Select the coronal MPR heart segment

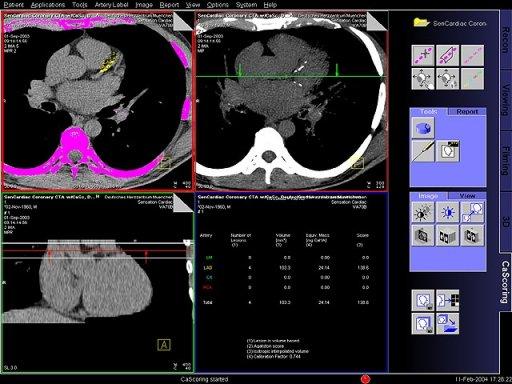(97, 283)
